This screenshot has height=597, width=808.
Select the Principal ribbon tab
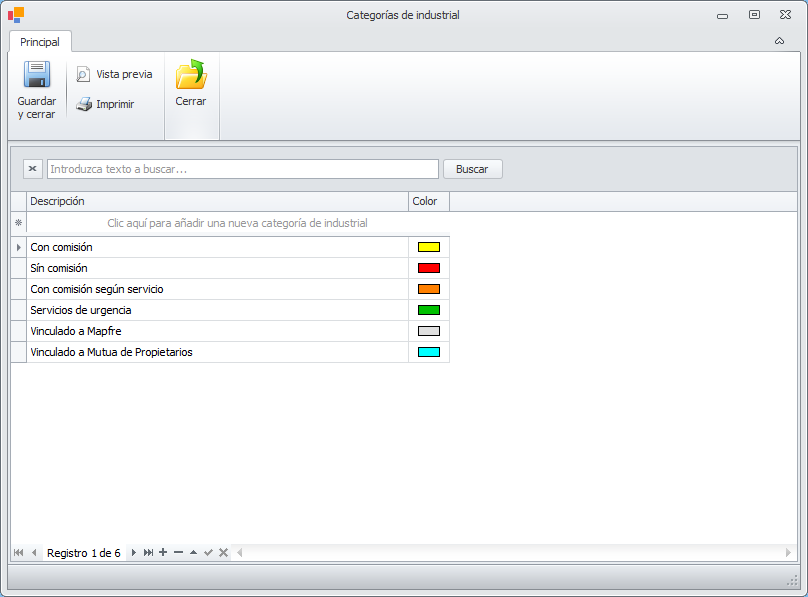point(40,42)
